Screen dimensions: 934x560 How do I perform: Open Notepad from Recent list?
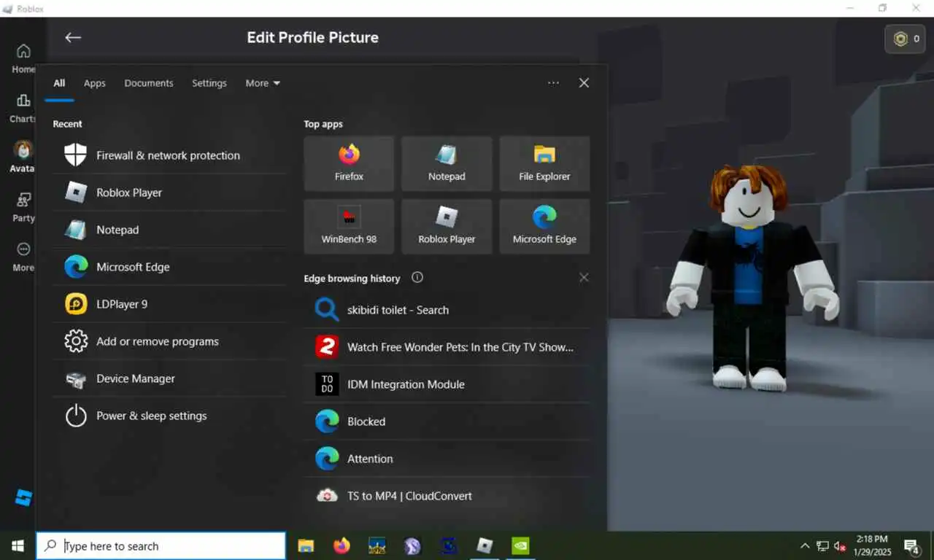point(169,230)
